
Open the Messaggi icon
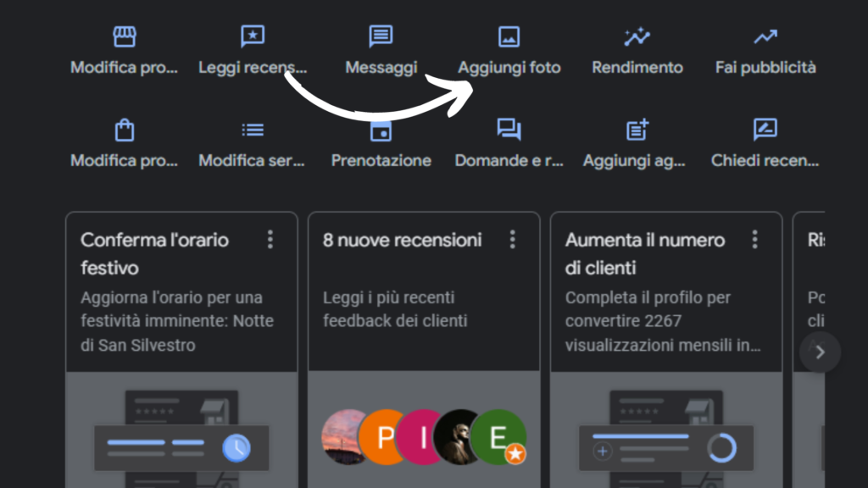pyautogui.click(x=381, y=37)
